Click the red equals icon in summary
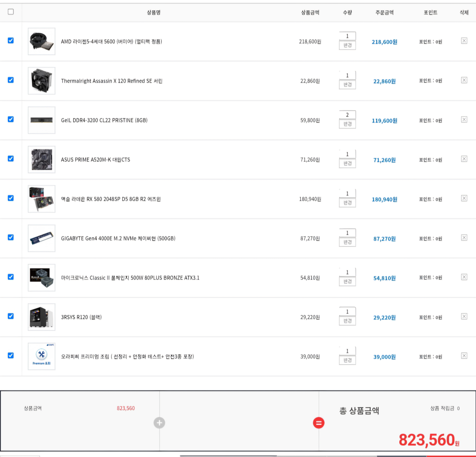The height and width of the screenshot is (457, 476). click(319, 423)
